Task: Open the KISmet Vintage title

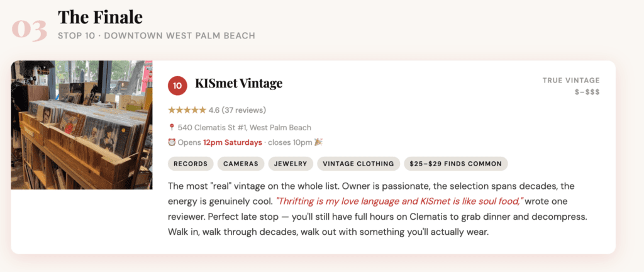Action: [x=238, y=84]
